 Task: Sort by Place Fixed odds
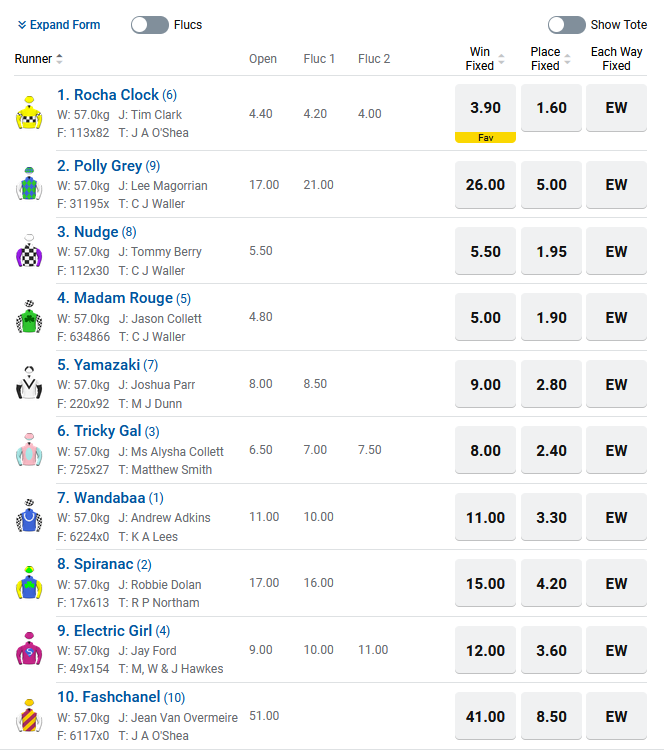(x=567, y=59)
